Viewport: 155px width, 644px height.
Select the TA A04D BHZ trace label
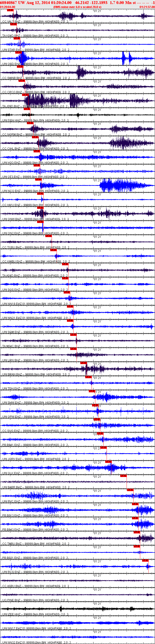(35, 276)
